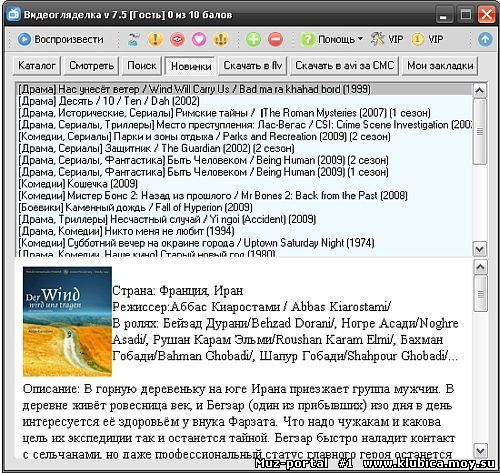Click the film list scroll-up arrow
The height and width of the screenshot is (473, 500).
click(x=480, y=90)
